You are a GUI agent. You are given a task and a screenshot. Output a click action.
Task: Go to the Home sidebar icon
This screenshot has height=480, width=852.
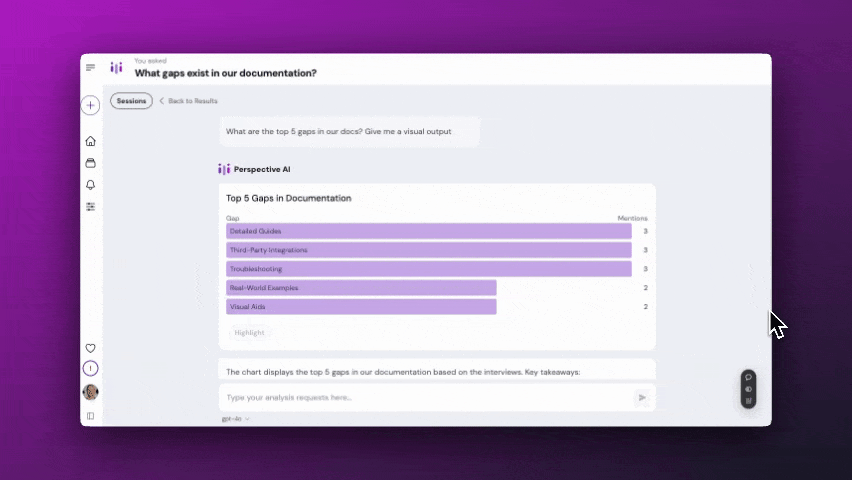[90, 141]
